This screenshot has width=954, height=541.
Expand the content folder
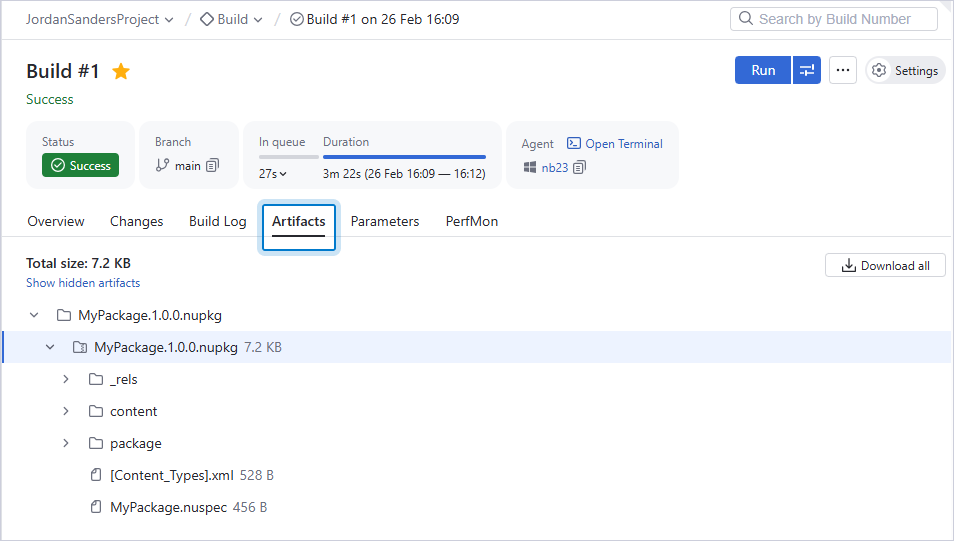66,411
